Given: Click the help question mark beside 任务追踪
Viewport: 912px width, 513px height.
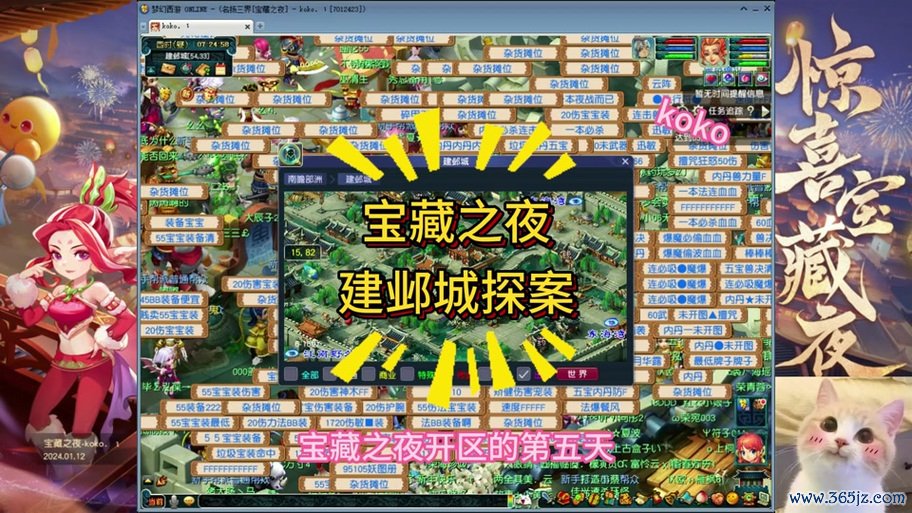Looking at the screenshot, I should click(750, 111).
